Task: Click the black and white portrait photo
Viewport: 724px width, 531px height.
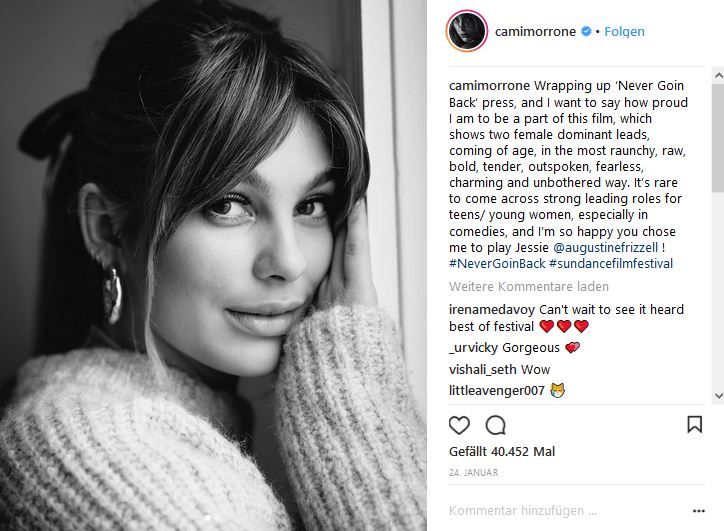Action: point(213,266)
